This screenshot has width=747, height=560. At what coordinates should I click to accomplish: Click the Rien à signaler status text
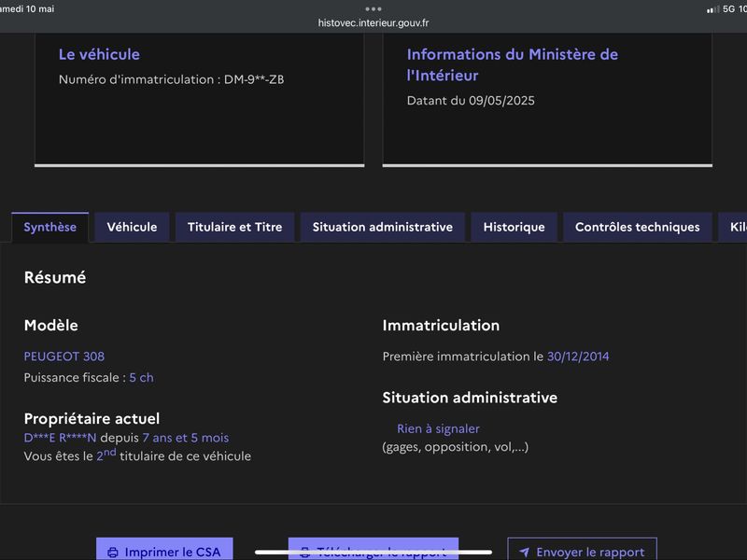(438, 428)
